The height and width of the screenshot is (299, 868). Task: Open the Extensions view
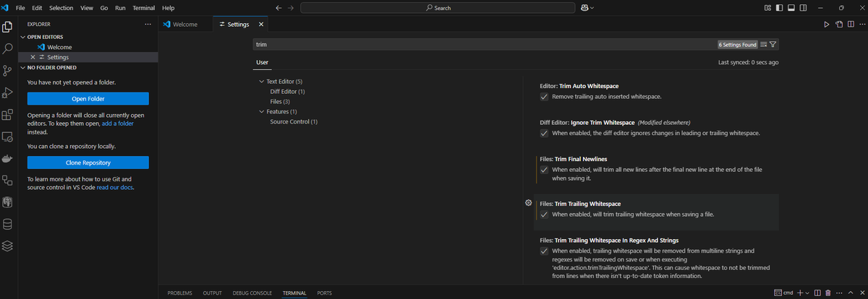coord(8,114)
